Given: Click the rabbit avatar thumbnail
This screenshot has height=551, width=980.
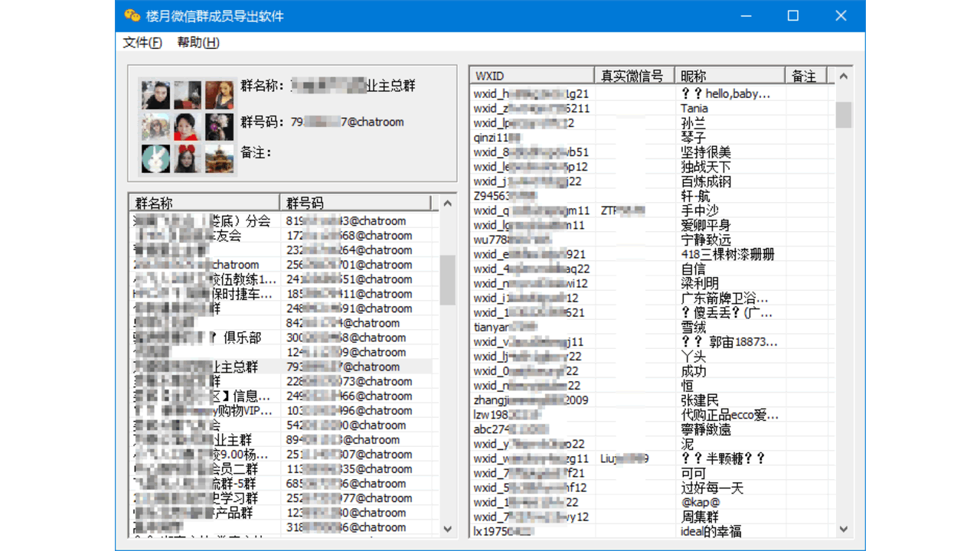Looking at the screenshot, I should coord(155,158).
